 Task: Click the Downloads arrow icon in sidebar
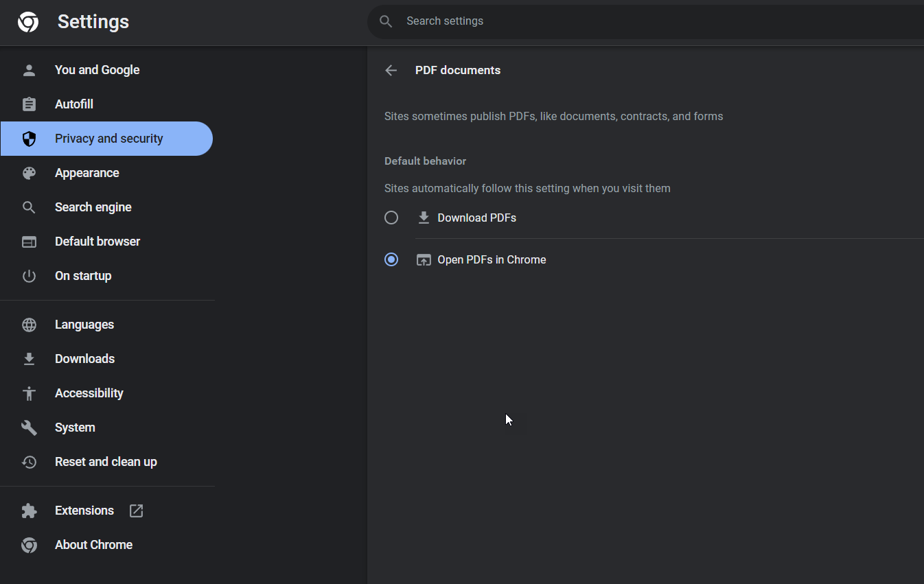point(29,359)
